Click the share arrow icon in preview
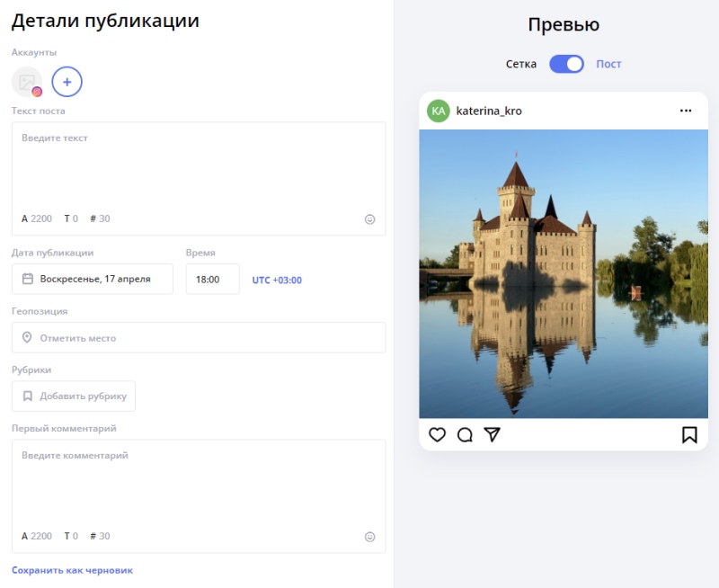This screenshot has width=719, height=588. (490, 435)
